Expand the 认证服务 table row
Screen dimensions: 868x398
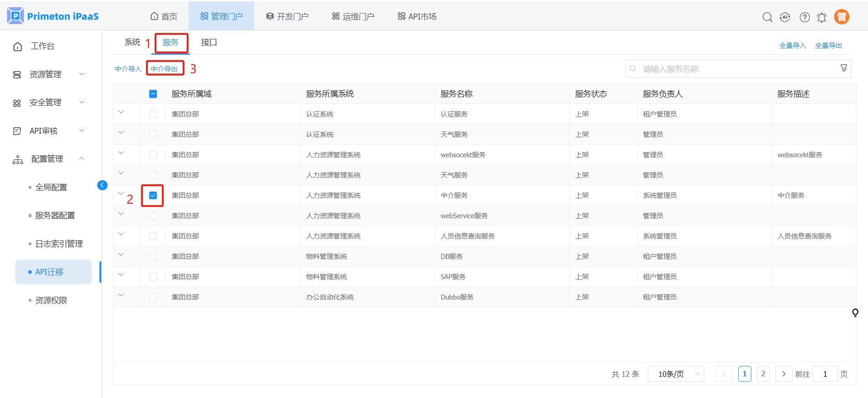pos(121,112)
